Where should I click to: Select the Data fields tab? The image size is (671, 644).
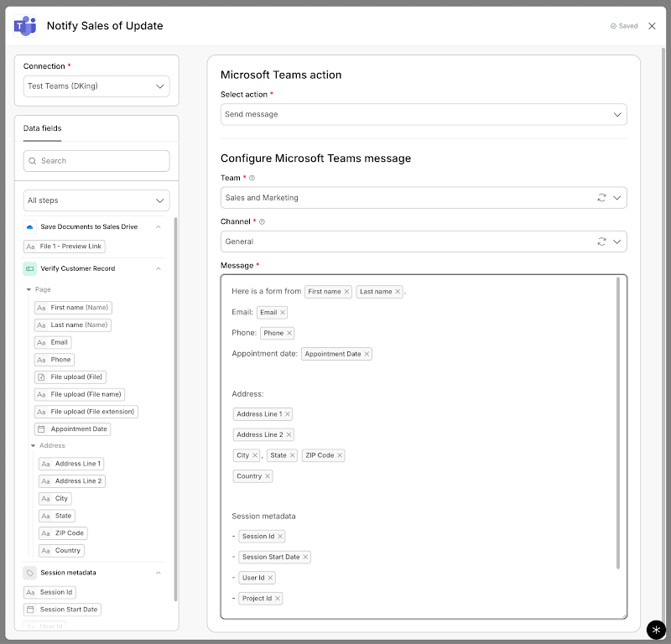pos(43,128)
